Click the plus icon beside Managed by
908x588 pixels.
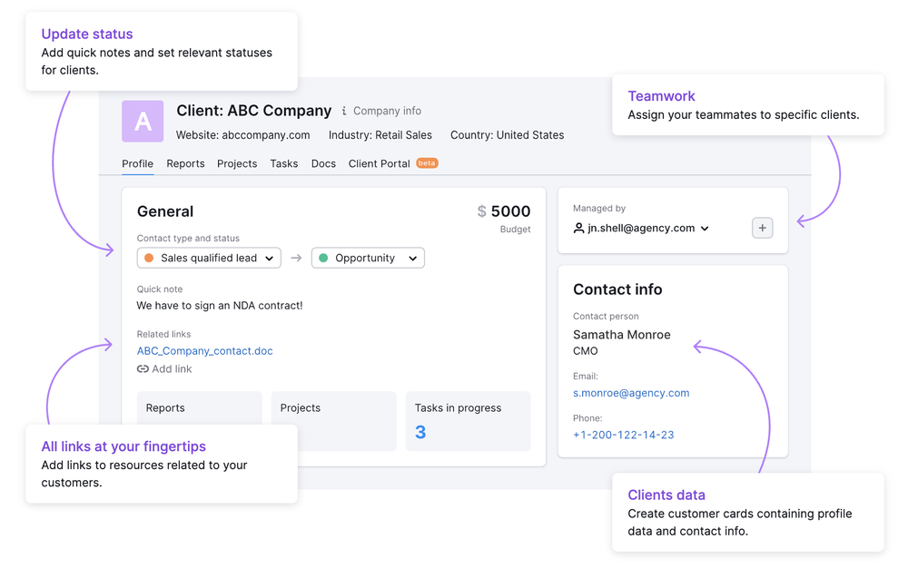click(762, 228)
